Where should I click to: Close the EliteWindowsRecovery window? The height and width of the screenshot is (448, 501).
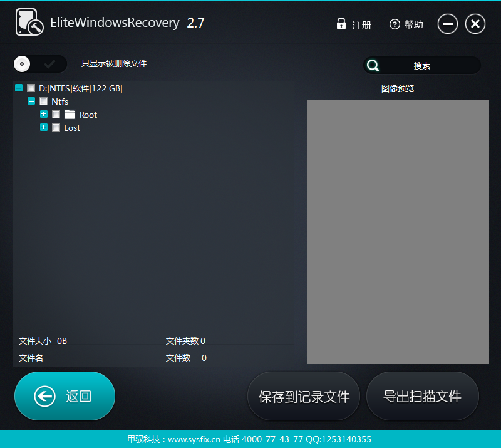point(475,24)
